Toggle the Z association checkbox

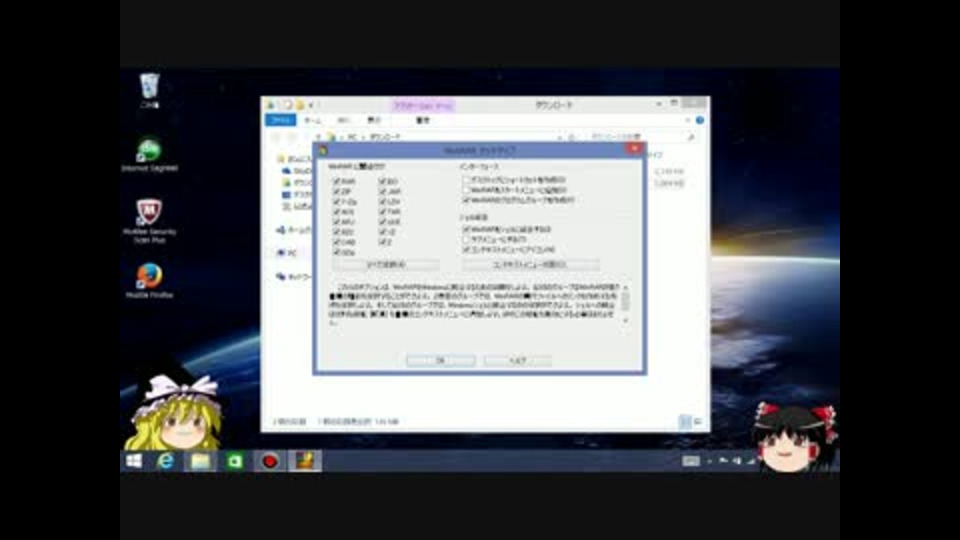(x=383, y=242)
